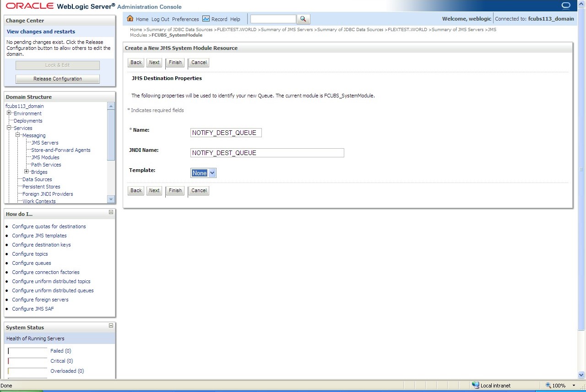Image resolution: width=586 pixels, height=392 pixels.
Task: Open Deployments in the domain tree
Action: (28, 121)
